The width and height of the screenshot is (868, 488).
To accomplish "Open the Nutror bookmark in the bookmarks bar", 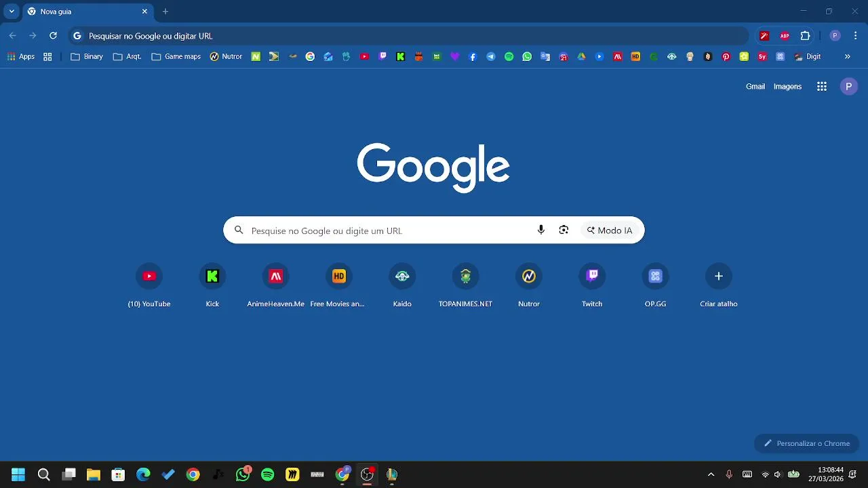I will pyautogui.click(x=226, y=57).
